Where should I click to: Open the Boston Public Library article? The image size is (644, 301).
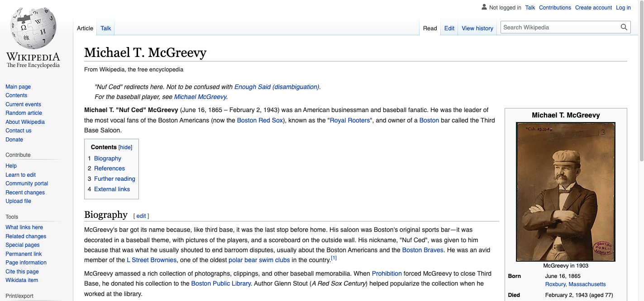221,283
